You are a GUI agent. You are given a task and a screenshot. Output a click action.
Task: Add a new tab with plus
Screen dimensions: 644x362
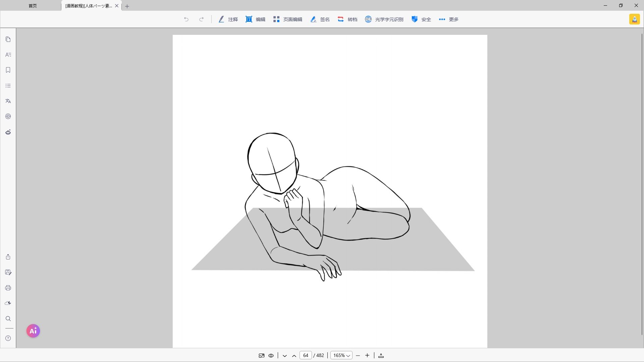coord(127,6)
